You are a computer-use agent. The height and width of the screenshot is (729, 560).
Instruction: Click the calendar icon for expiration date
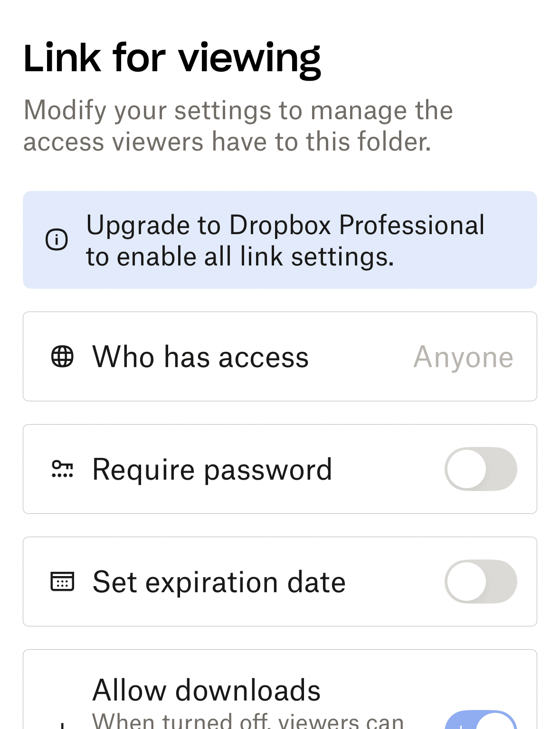[62, 582]
